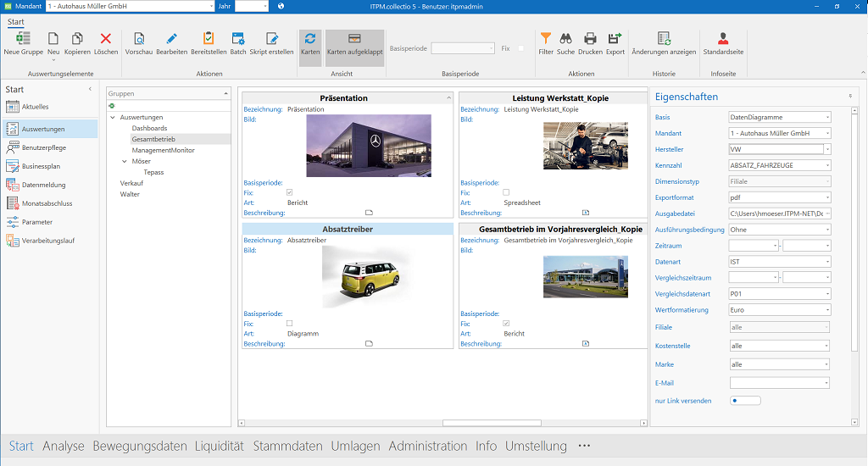Select Businessplan in the left sidebar
This screenshot has height=466, width=868.
pos(44,166)
